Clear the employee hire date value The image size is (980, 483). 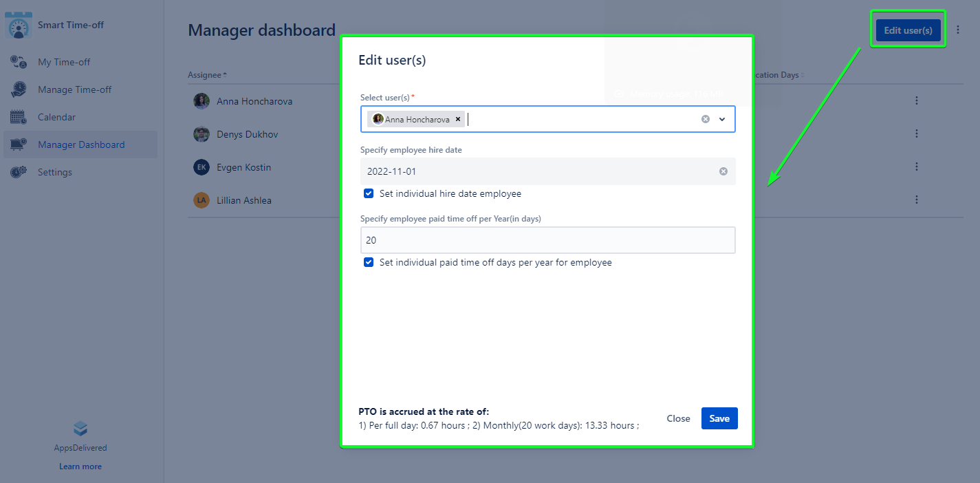coord(723,171)
